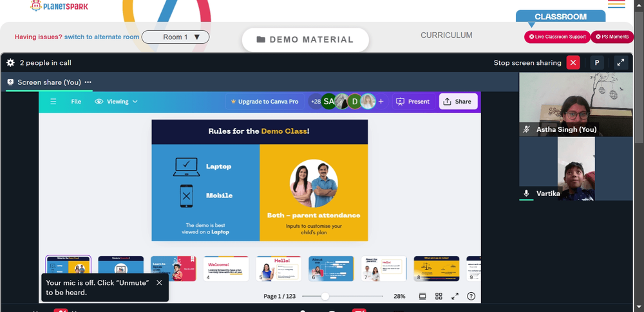This screenshot has width=644, height=312.
Task: Click the Astha Singh video tile
Action: pyautogui.click(x=576, y=105)
